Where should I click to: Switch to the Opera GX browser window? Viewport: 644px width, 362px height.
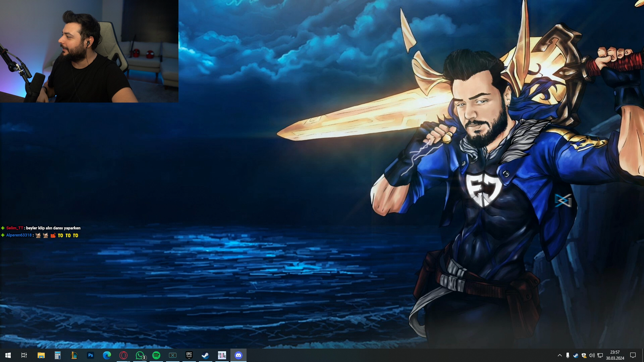coord(123,355)
